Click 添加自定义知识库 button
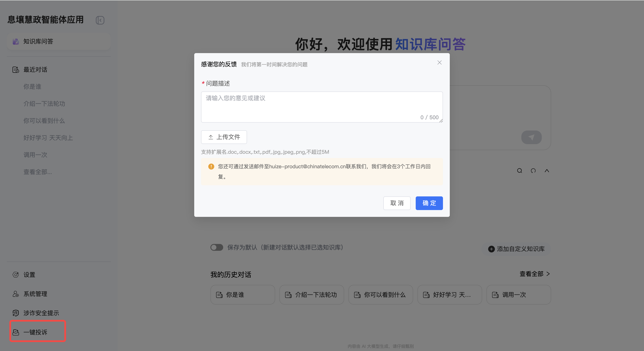Screen dimensions: 644x351 [516, 249]
